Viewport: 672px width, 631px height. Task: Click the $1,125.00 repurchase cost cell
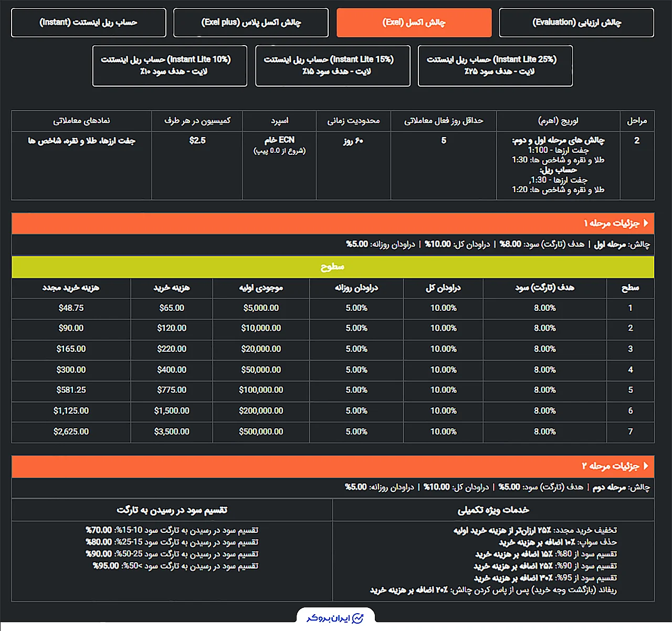coord(71,411)
